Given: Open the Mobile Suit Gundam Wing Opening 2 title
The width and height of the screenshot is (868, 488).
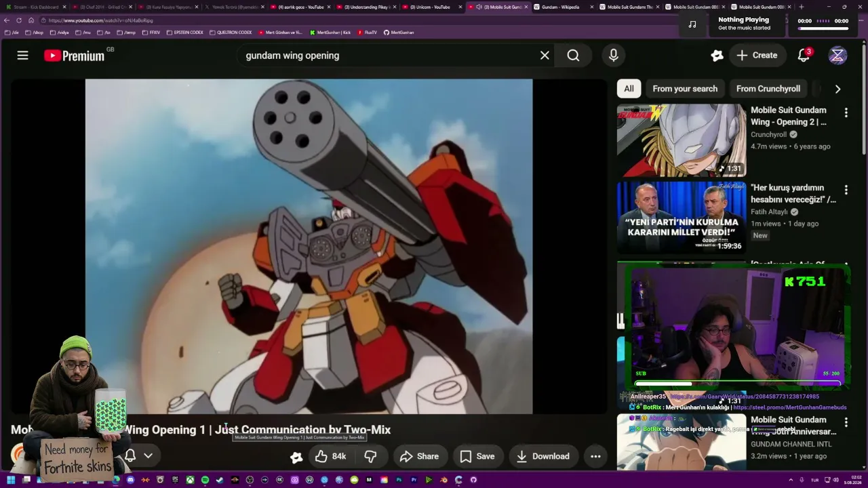Looking at the screenshot, I should pyautogui.click(x=789, y=116).
